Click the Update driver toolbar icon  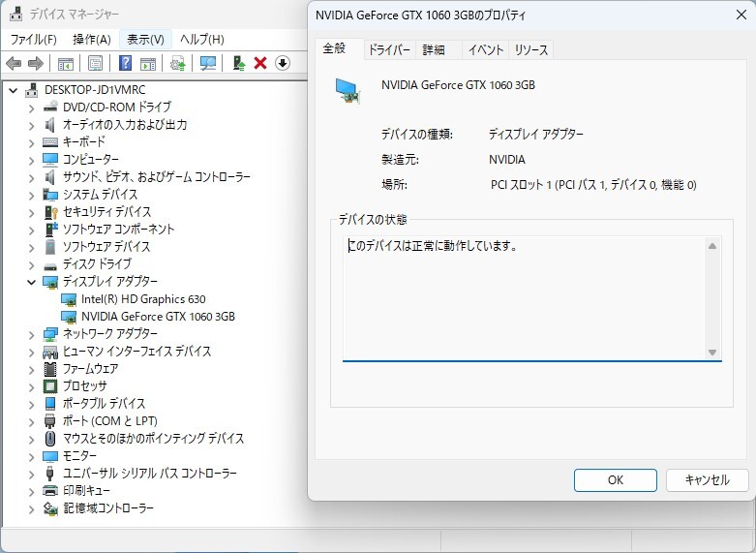click(178, 63)
